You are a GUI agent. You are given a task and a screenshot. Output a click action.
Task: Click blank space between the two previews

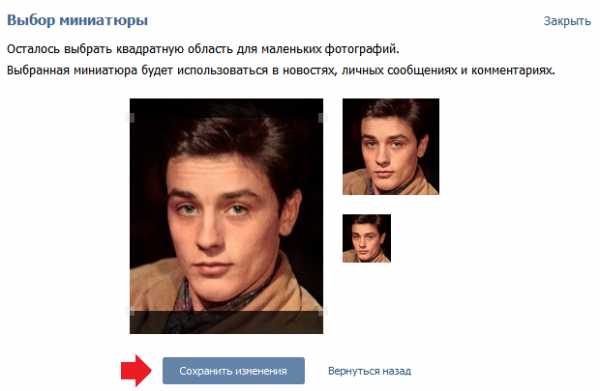[391, 205]
